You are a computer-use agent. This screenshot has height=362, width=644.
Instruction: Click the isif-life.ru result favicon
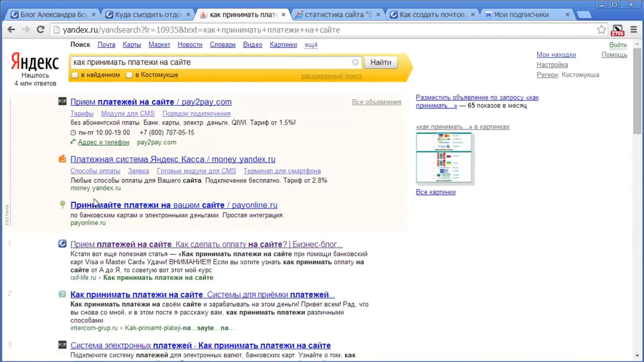coord(62,244)
